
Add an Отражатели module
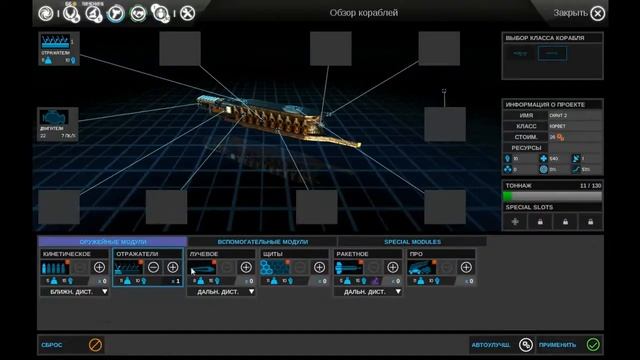tap(173, 267)
